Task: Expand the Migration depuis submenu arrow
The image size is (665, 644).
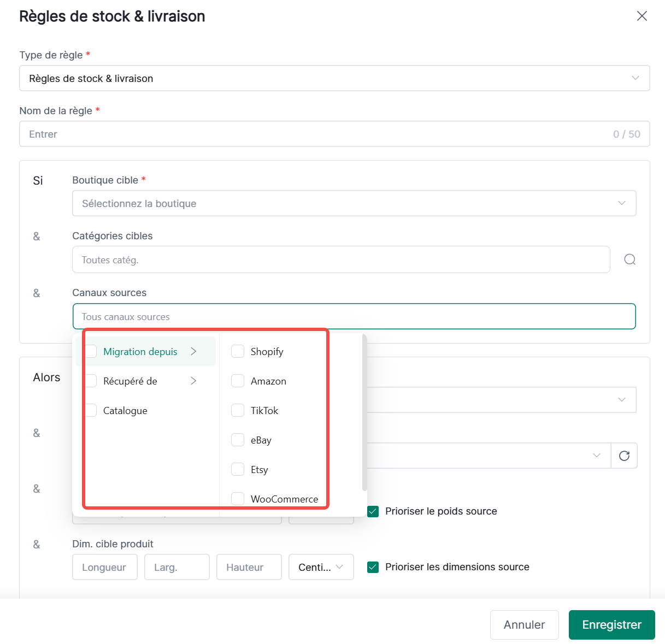Action: pos(193,351)
